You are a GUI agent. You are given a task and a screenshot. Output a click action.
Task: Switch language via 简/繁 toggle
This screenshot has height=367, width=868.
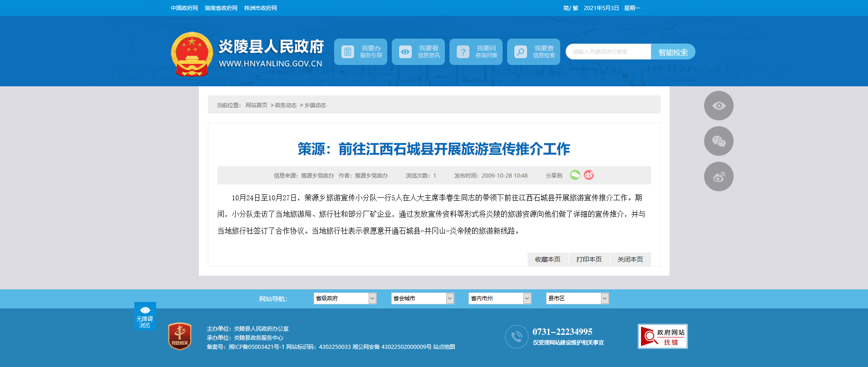[x=570, y=8]
